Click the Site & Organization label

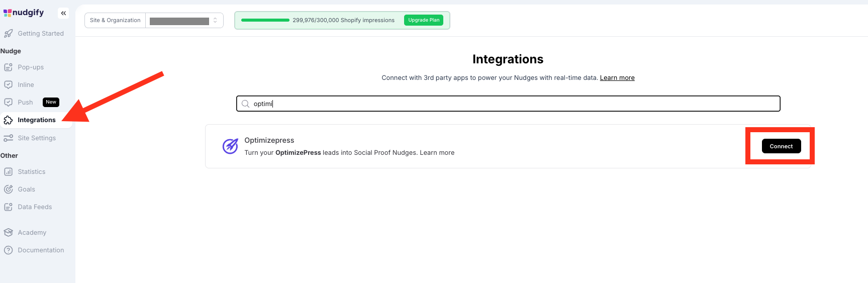pyautogui.click(x=115, y=21)
